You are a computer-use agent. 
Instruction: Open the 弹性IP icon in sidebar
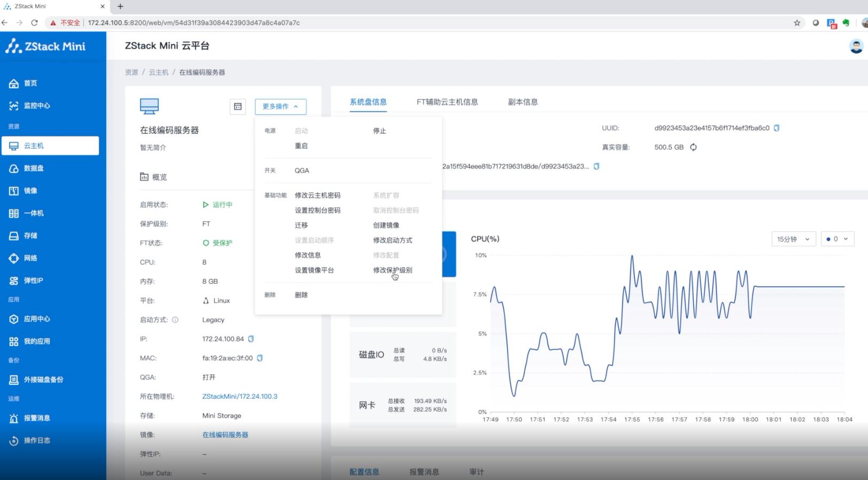click(14, 281)
